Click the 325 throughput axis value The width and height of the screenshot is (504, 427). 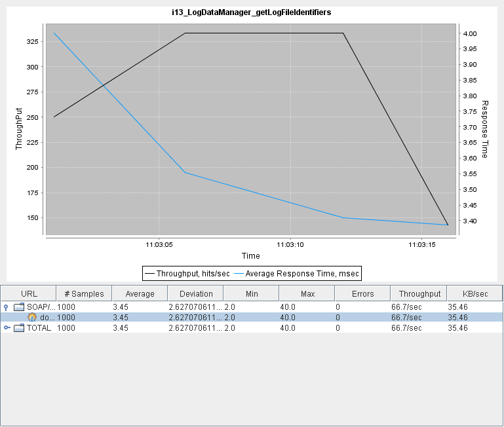pyautogui.click(x=33, y=41)
